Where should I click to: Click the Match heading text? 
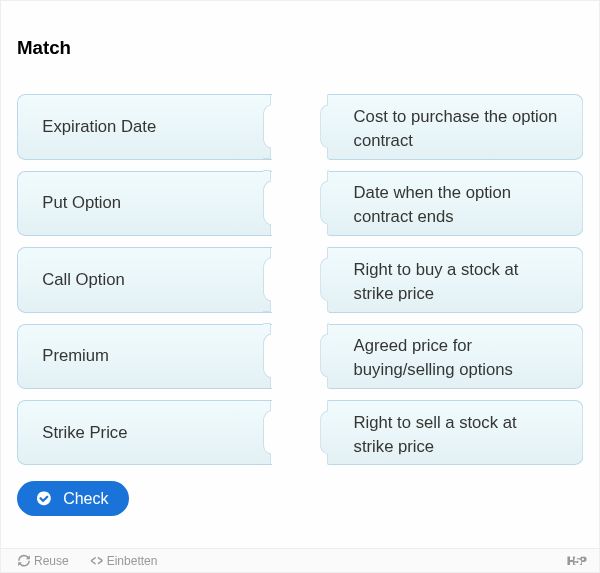[44, 48]
